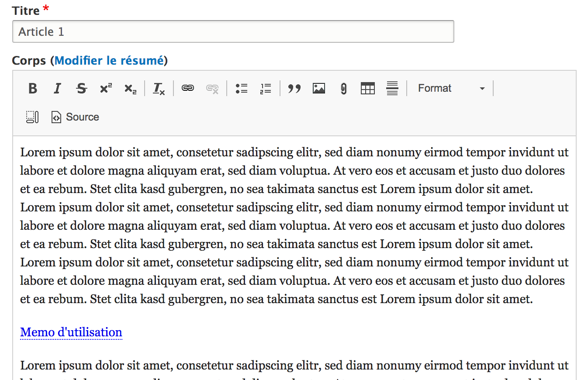The image size is (588, 380).
Task: Insert an image
Action: (x=319, y=89)
